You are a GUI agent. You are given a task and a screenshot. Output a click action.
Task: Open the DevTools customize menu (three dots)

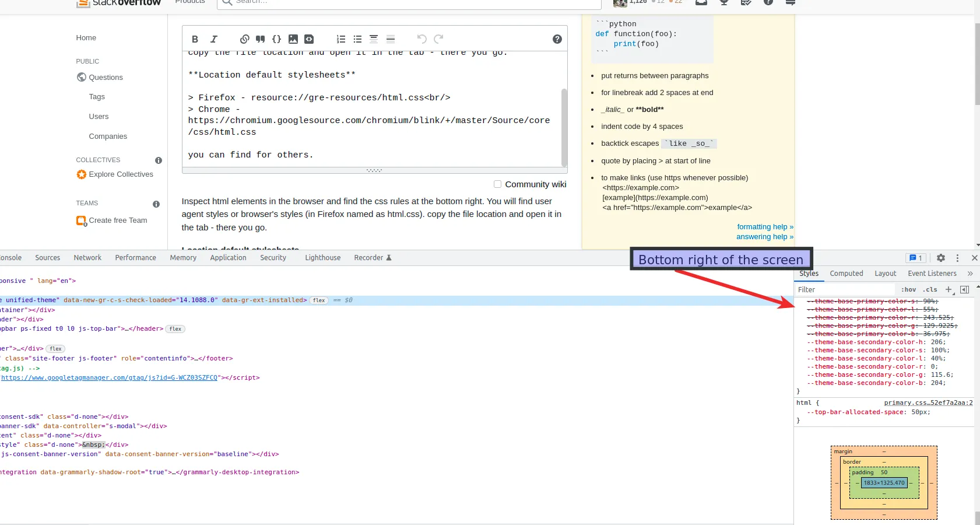click(957, 258)
